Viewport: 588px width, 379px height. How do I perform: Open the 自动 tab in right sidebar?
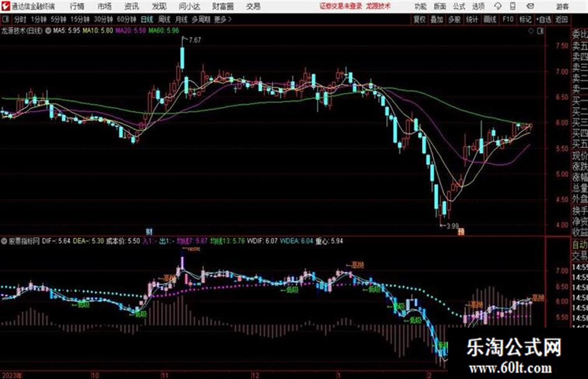(x=579, y=245)
